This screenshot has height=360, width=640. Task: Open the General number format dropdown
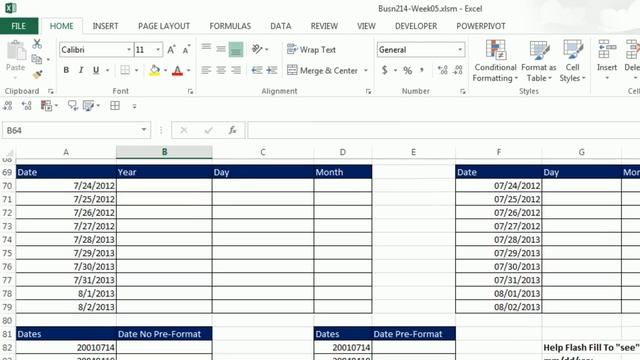(x=460, y=50)
